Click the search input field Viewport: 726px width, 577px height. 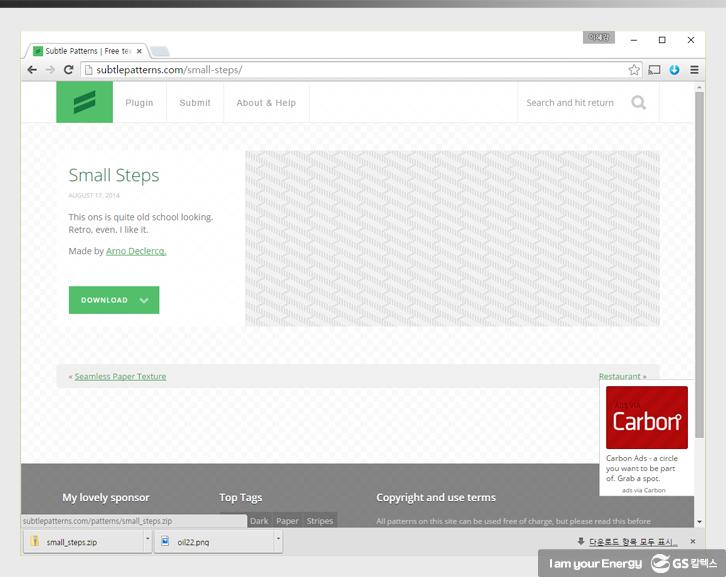pos(570,103)
